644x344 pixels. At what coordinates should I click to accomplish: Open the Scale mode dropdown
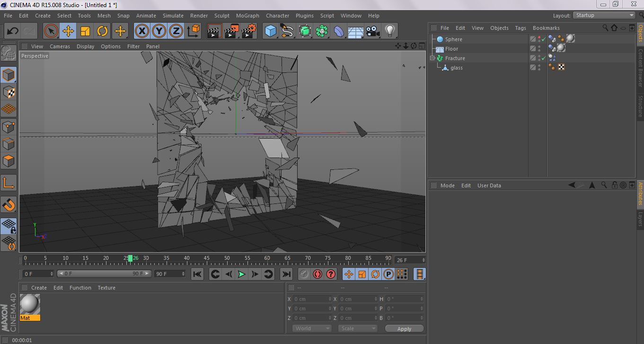[x=358, y=328]
